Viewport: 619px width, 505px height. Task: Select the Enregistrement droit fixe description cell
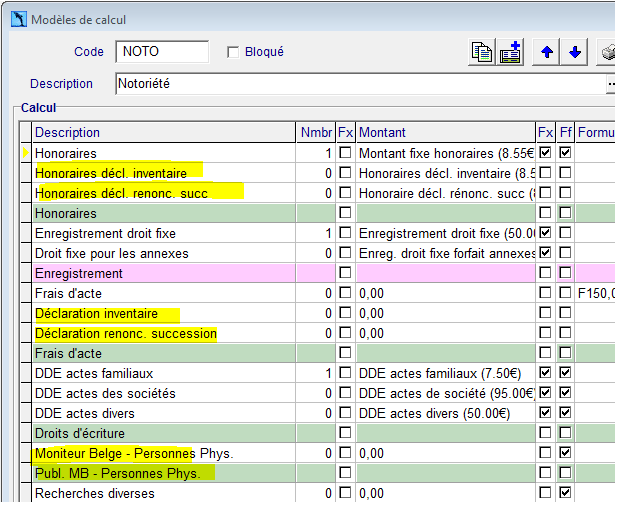pos(164,233)
